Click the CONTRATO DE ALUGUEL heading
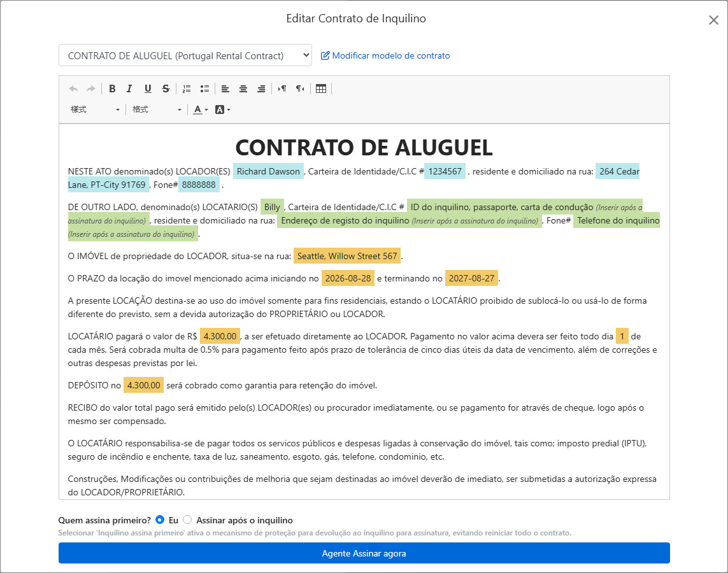The image size is (728, 573). click(364, 148)
